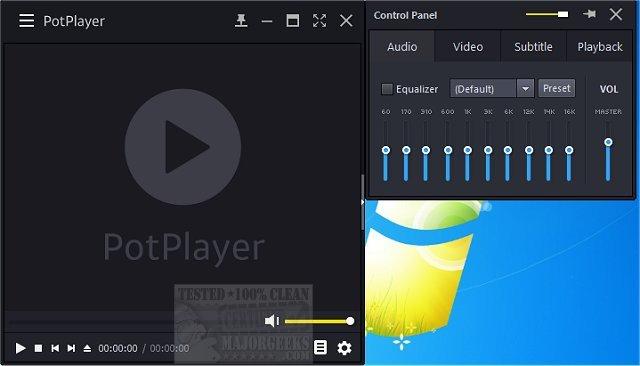640x366 pixels.
Task: Click the Preset button
Action: (557, 89)
